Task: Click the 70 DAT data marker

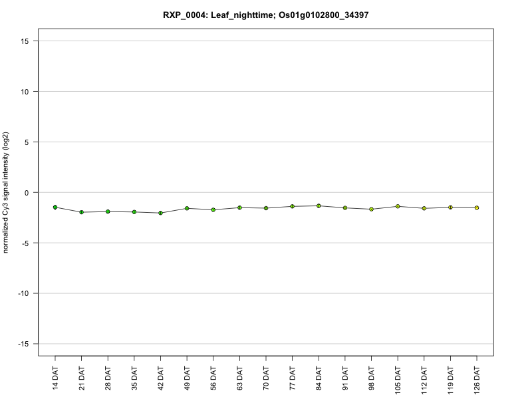Action: tap(266, 208)
